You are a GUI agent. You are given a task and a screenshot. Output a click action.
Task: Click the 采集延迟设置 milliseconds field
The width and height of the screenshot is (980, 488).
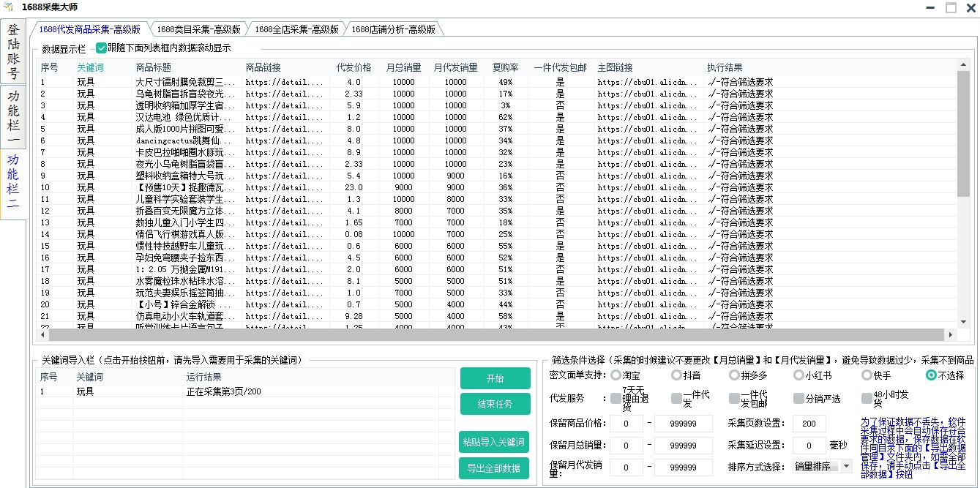tap(809, 445)
